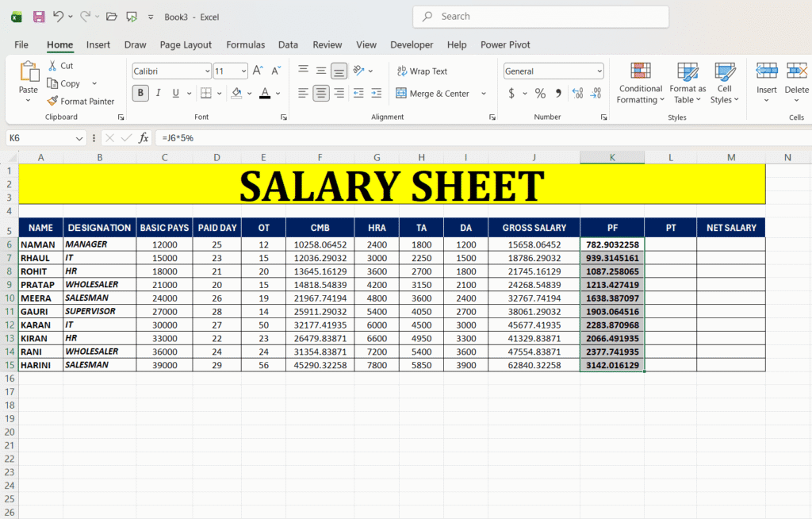Open Format as Table gallery

click(x=688, y=83)
